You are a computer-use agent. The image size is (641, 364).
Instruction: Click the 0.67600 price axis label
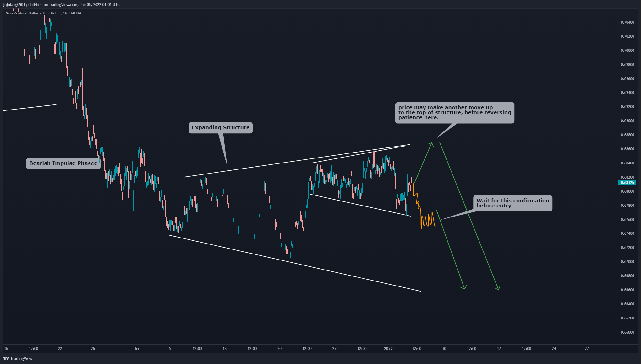pyautogui.click(x=627, y=220)
